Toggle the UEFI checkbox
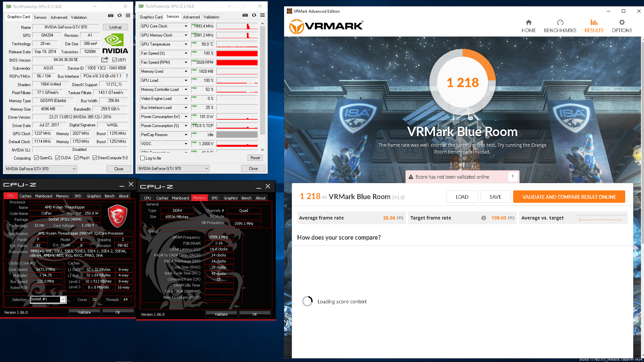Viewport: 644px width, 362px height. click(114, 60)
